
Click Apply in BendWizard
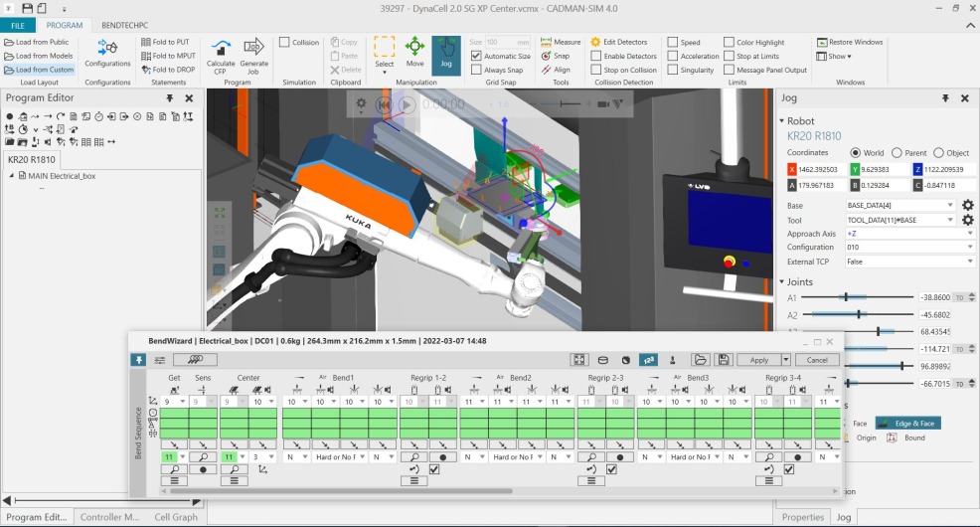click(758, 360)
